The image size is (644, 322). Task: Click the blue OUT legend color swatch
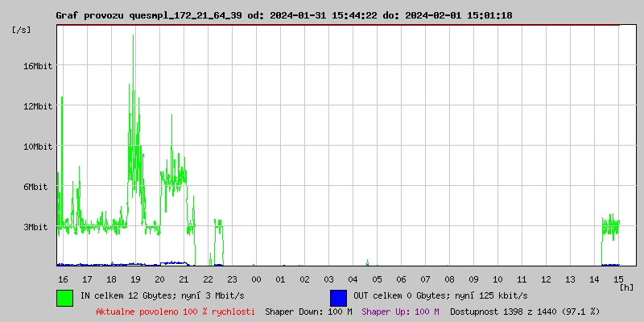338,297
